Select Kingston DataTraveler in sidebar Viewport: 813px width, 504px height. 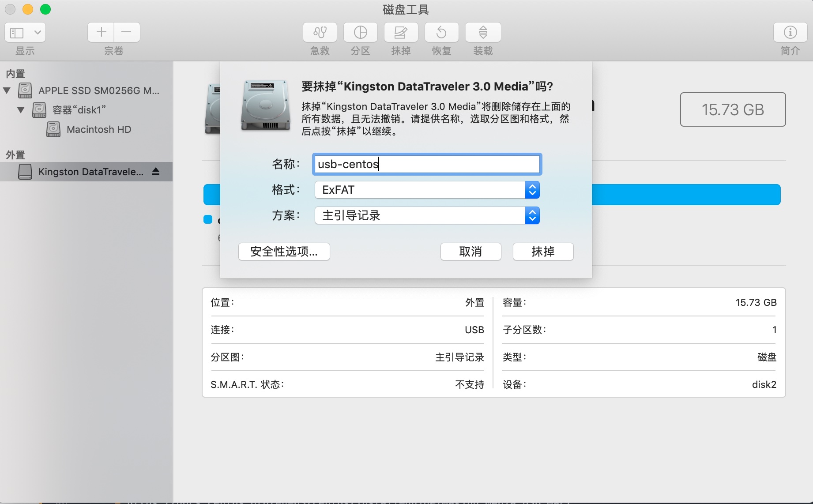pyautogui.click(x=86, y=172)
